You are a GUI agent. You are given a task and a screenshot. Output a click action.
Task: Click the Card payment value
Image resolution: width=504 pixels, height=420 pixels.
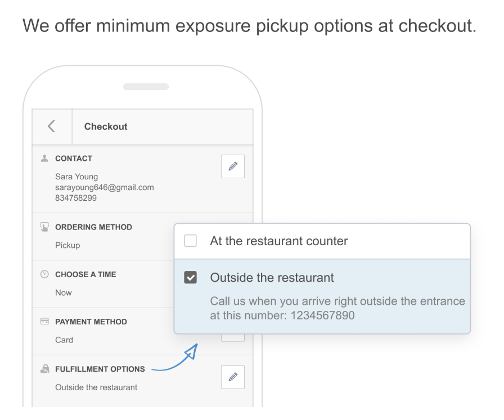(x=64, y=340)
